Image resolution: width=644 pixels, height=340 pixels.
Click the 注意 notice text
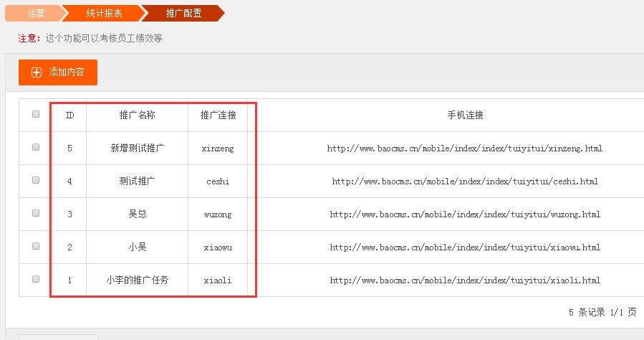click(x=29, y=38)
